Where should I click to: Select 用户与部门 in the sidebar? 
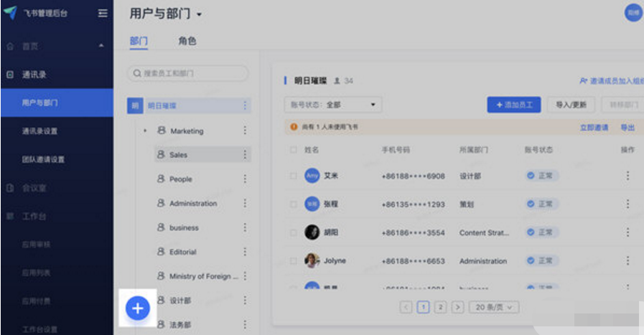57,103
